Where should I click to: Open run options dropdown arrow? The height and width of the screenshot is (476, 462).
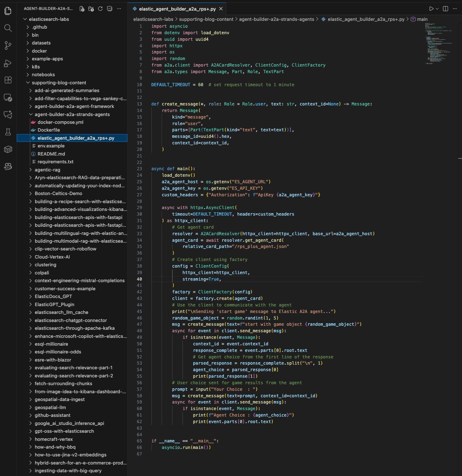(x=437, y=9)
